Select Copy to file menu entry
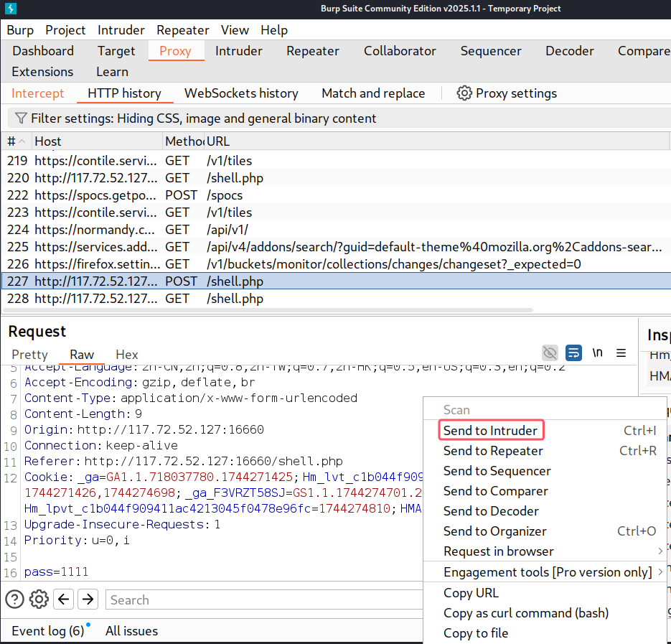 [544, 633]
